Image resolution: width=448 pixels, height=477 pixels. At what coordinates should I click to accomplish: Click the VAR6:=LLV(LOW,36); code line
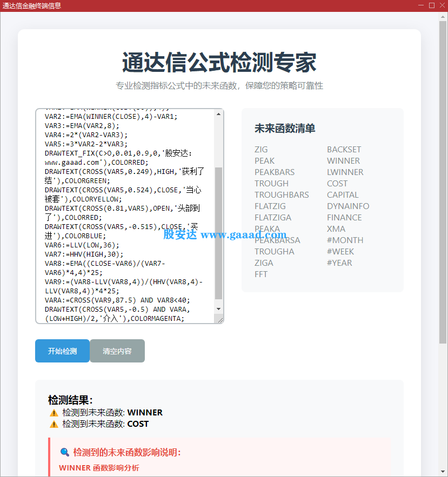pyautogui.click(x=82, y=245)
